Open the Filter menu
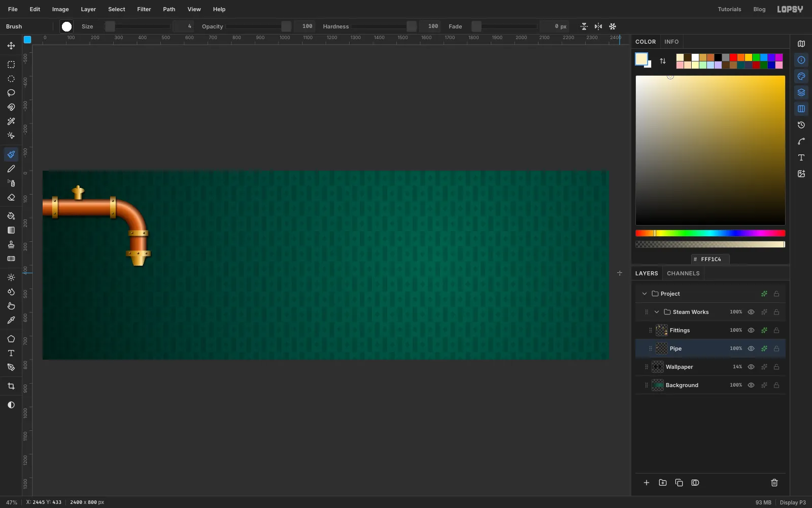812x508 pixels. pos(144,9)
